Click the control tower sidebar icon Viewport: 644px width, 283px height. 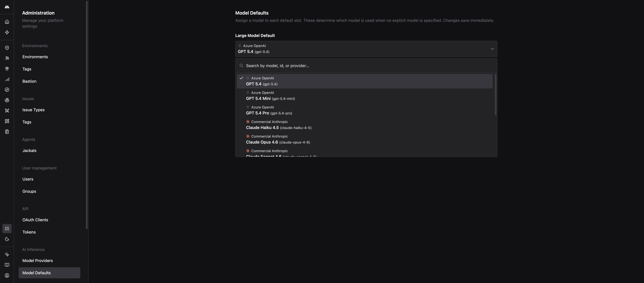pyautogui.click(x=7, y=69)
